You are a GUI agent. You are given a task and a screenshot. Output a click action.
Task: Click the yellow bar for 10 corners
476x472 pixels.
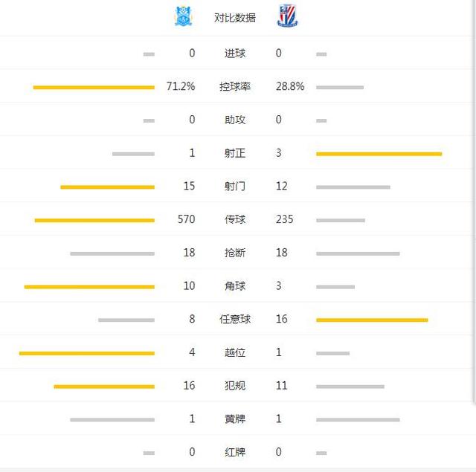pos(89,287)
